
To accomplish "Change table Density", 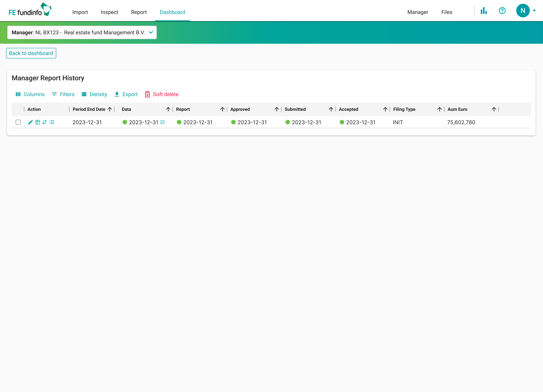I will pyautogui.click(x=94, y=94).
